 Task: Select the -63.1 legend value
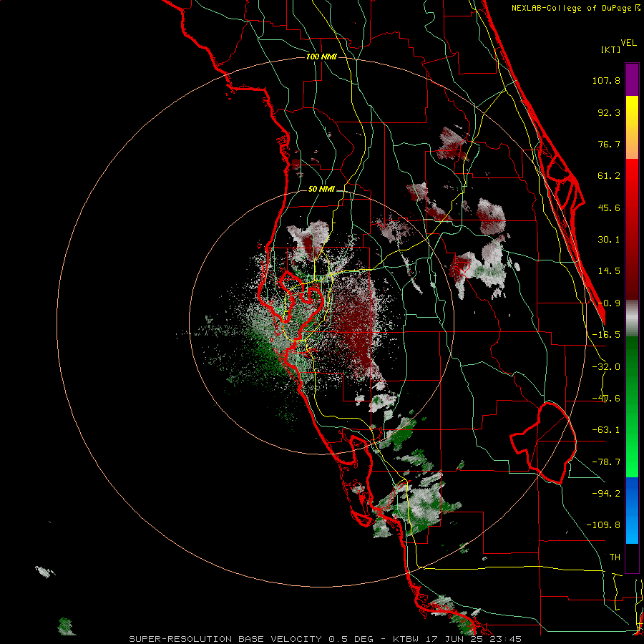click(606, 430)
